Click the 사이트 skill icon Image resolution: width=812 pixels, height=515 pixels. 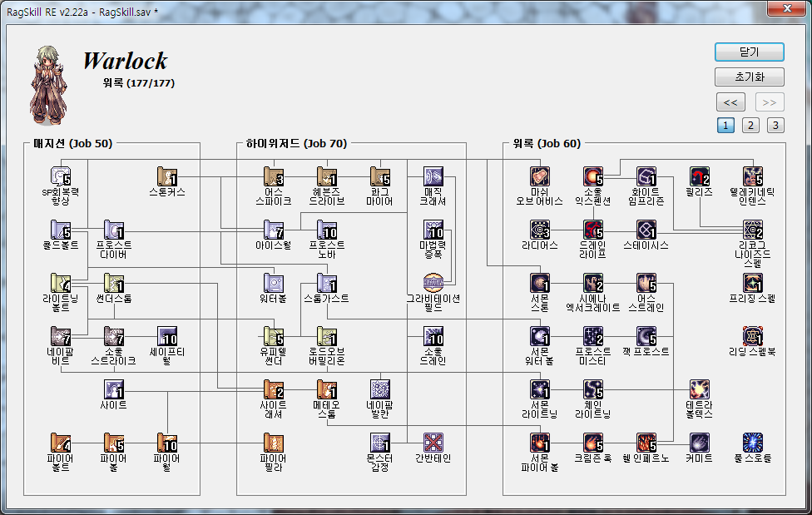[x=114, y=389]
